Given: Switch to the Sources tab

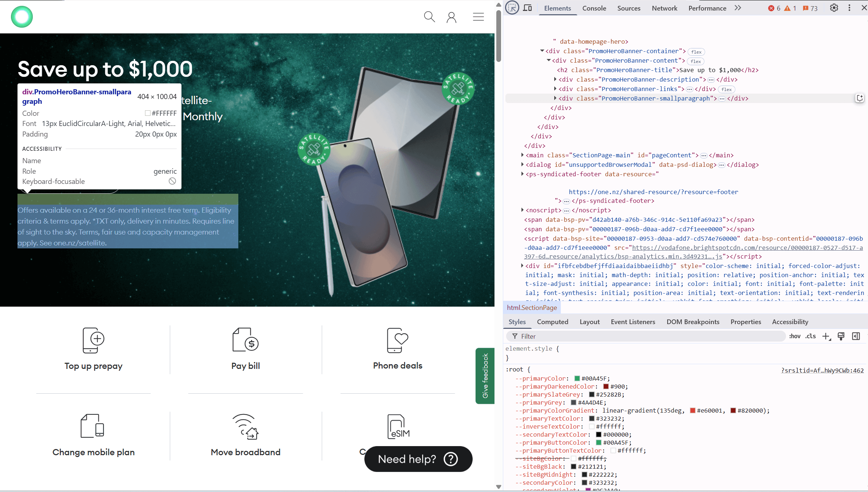Looking at the screenshot, I should click(629, 8).
